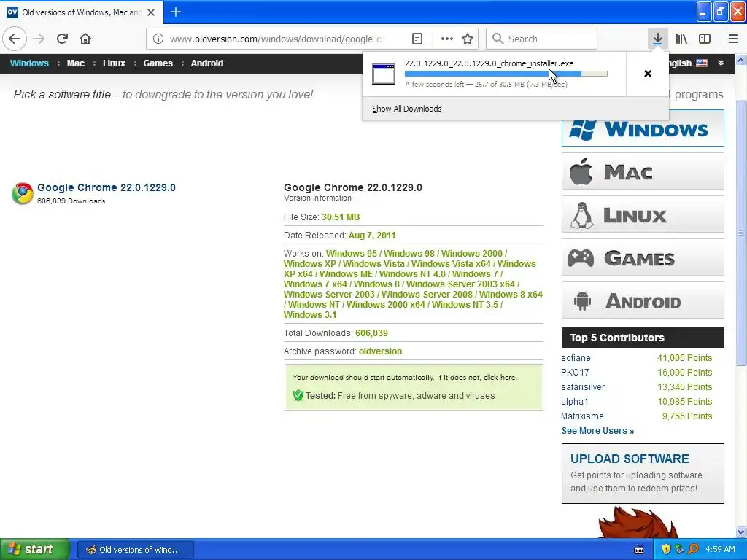Open the Windows category banner
The height and width of the screenshot is (560, 747).
643,128
